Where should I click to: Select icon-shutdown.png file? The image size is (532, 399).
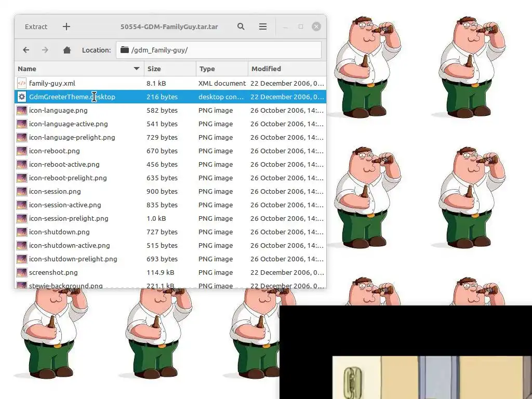[x=170, y=232]
